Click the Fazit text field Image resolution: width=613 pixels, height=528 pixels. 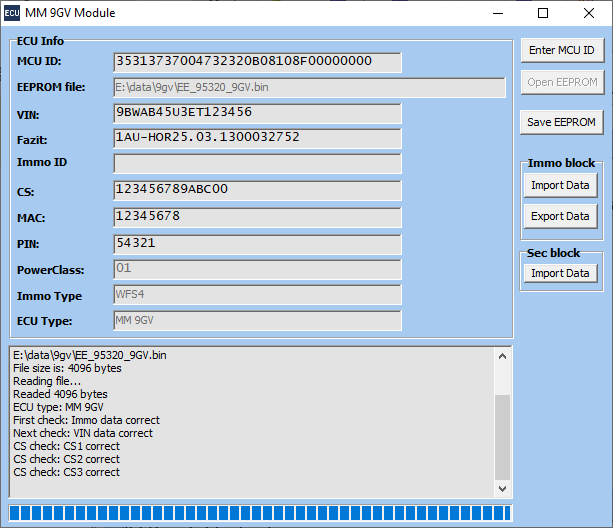(x=257, y=138)
